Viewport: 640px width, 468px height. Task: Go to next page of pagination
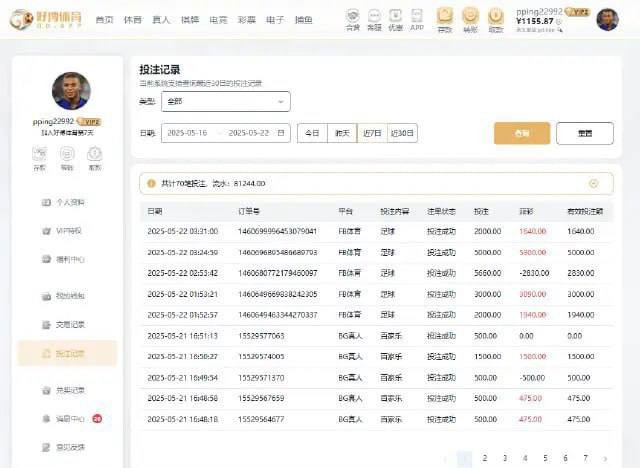[605, 459]
